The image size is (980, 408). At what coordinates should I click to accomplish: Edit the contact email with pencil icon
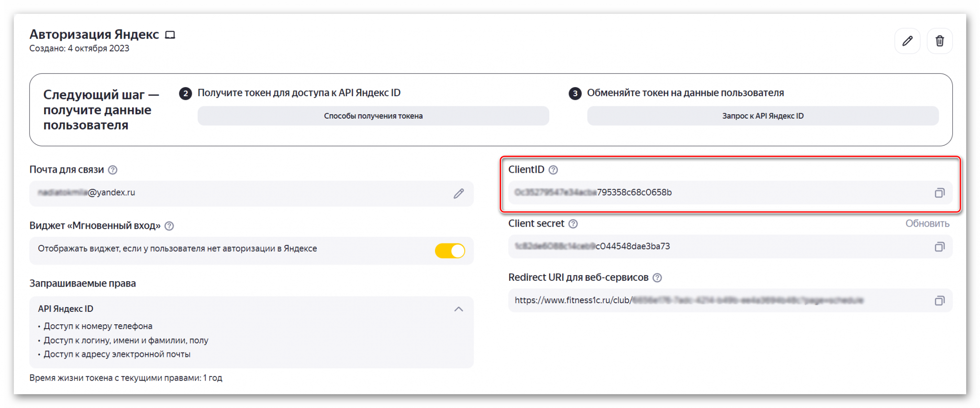click(x=458, y=193)
